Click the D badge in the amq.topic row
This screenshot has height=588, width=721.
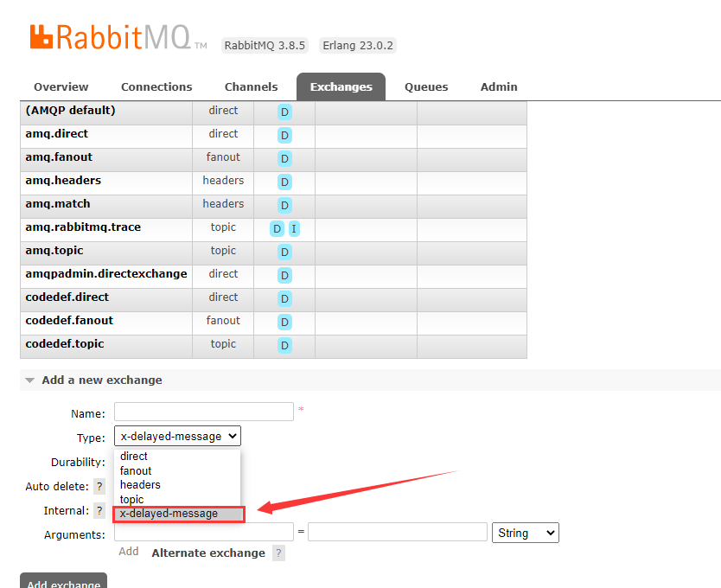[284, 252]
